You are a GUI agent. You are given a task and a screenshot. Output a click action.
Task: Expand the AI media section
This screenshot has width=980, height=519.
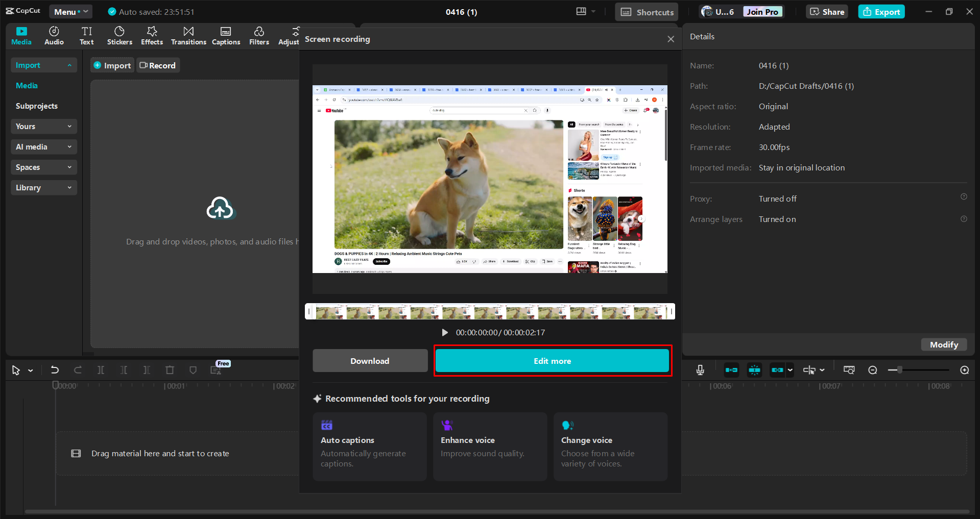(43, 146)
